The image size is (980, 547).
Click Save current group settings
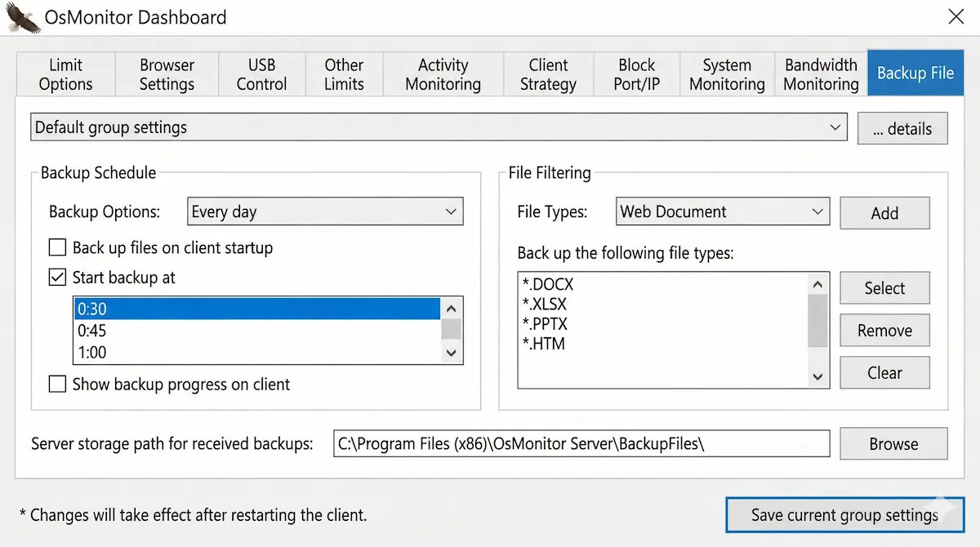tap(844, 515)
